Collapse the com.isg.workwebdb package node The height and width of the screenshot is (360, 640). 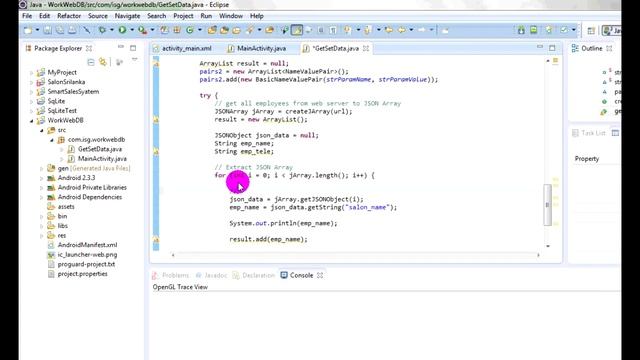(x=52, y=140)
